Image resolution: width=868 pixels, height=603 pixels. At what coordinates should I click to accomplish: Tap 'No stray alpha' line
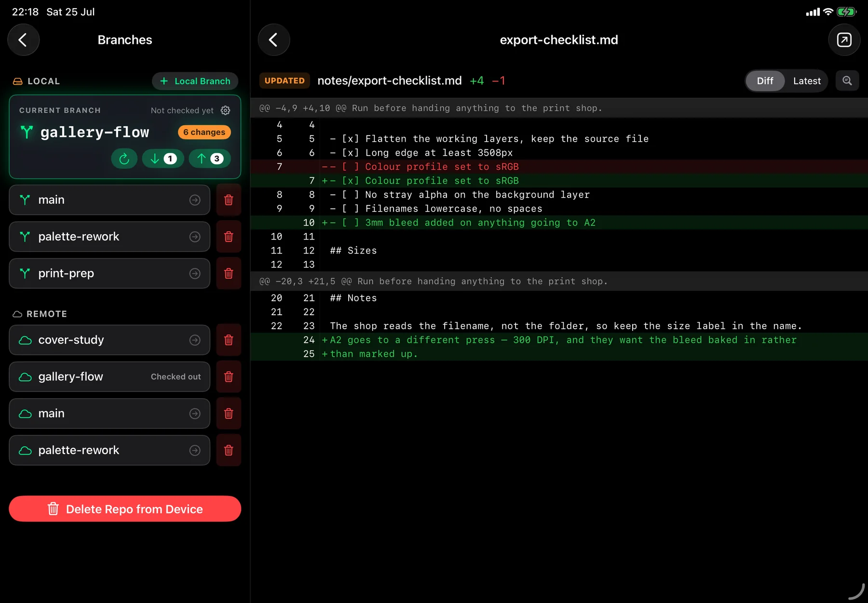coord(559,195)
